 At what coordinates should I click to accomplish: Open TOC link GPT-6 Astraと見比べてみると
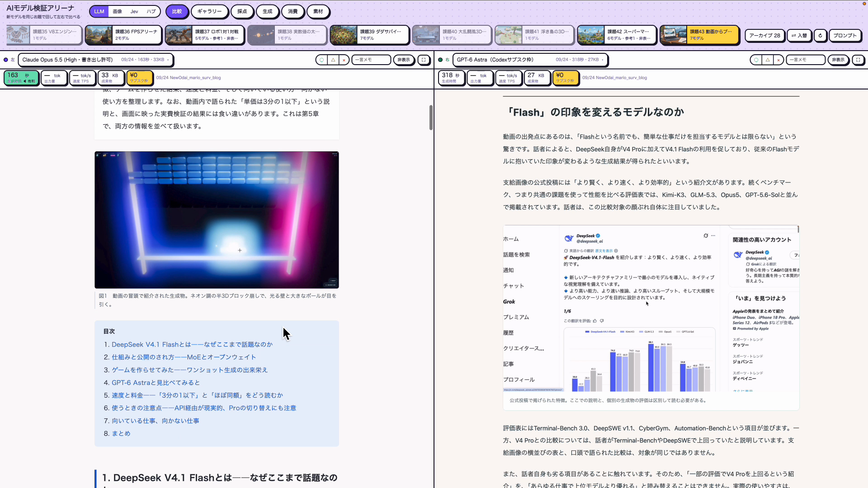pos(156,383)
